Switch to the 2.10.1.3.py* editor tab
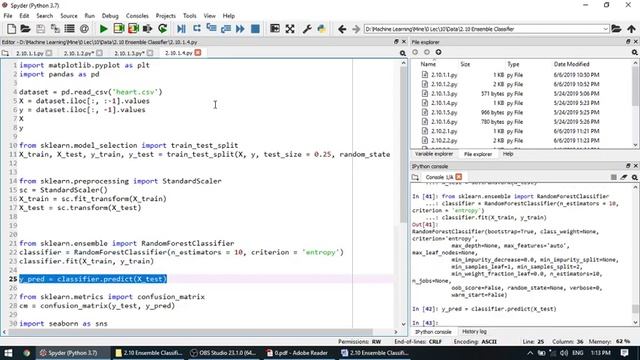This screenshot has width=640, height=360. click(129, 53)
